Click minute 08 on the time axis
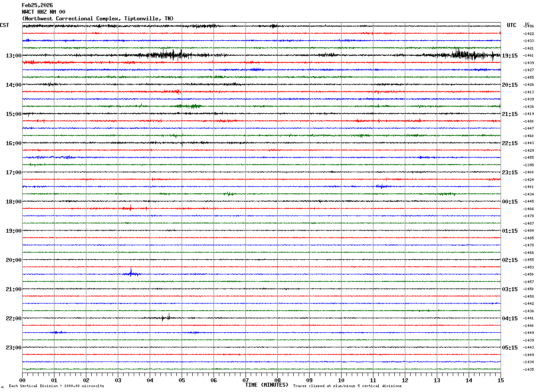536x392 pixels. 277,380
